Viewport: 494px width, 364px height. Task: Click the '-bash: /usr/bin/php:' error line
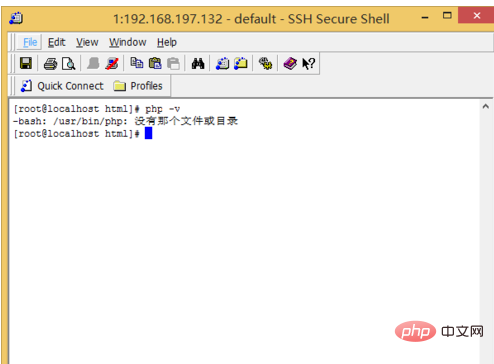click(70, 121)
